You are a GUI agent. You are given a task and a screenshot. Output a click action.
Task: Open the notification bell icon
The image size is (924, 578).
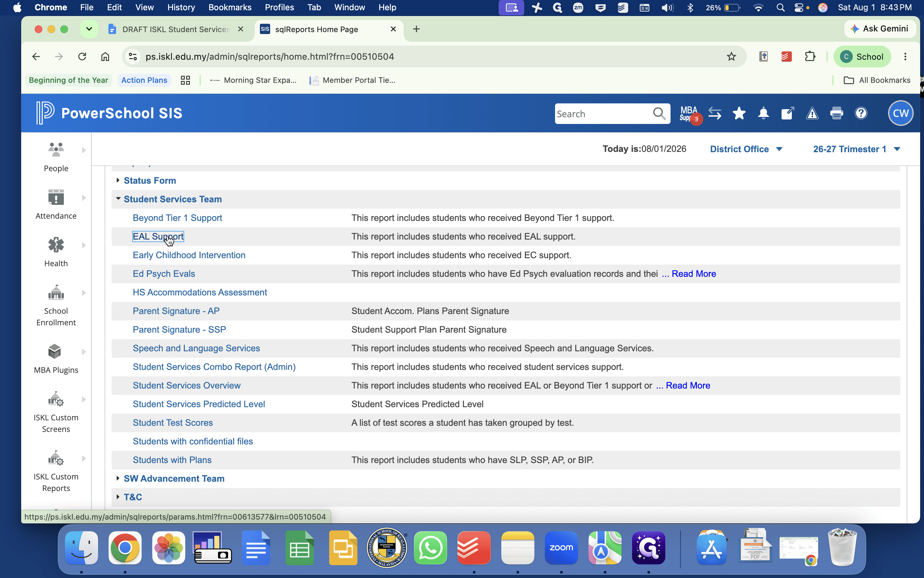click(763, 114)
